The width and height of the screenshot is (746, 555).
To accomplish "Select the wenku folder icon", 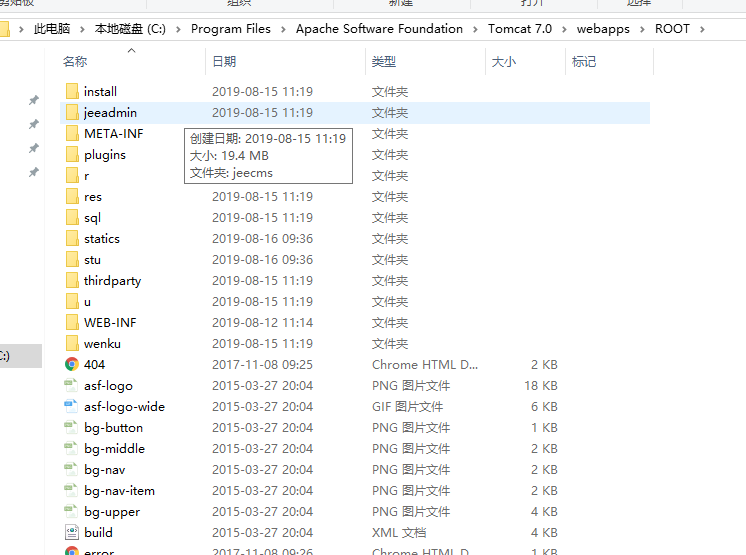I will click(72, 343).
